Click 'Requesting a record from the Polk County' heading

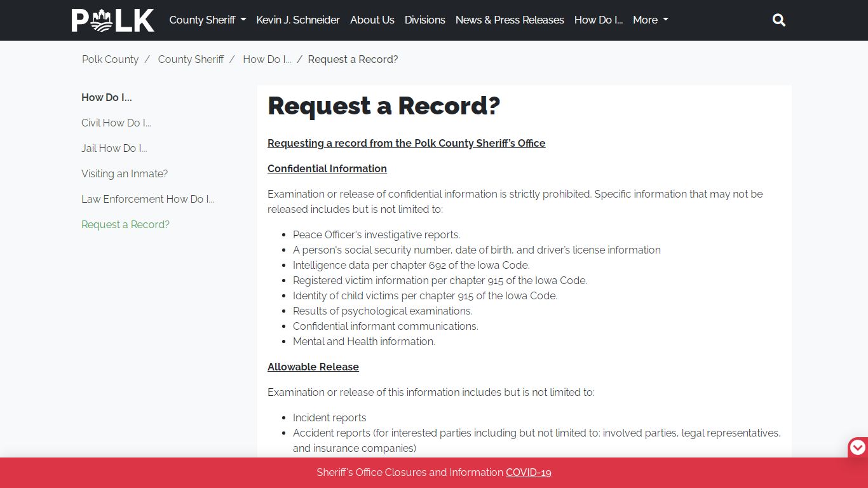407,143
